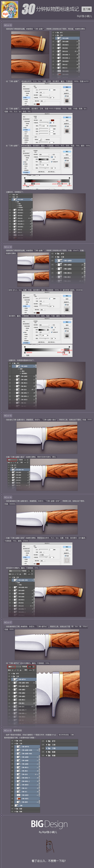Select the NO.6-13 step label
Image resolution: width=94 pixels, height=868 pixels.
(x=8, y=25)
